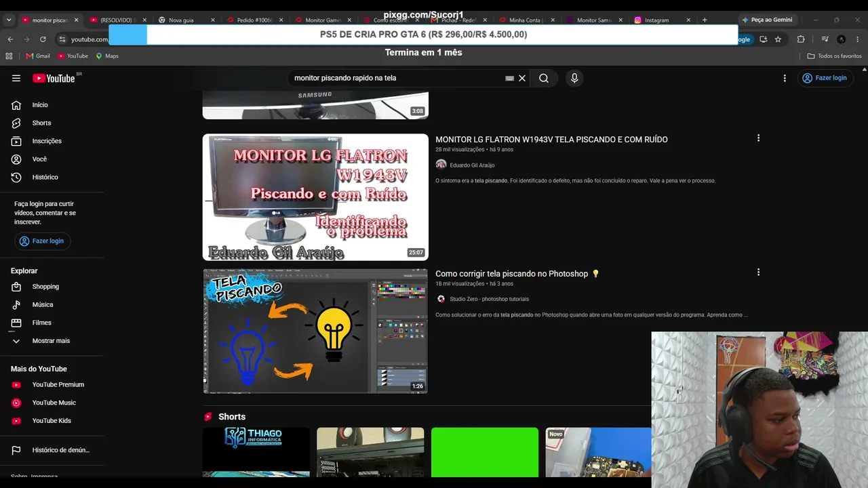Open the on-screen keyboard in search box
This screenshot has height=488, width=868.
510,78
